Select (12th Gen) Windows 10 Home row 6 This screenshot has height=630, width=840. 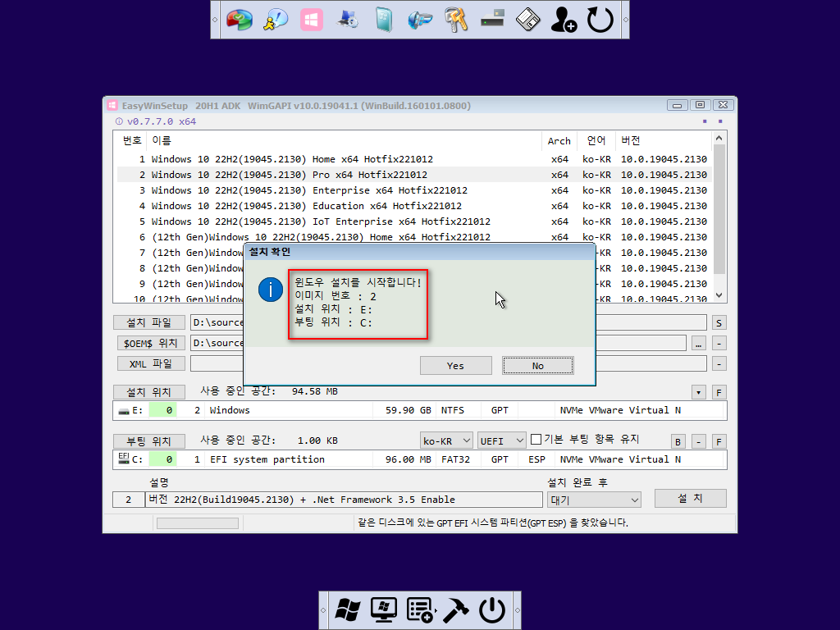414,237
